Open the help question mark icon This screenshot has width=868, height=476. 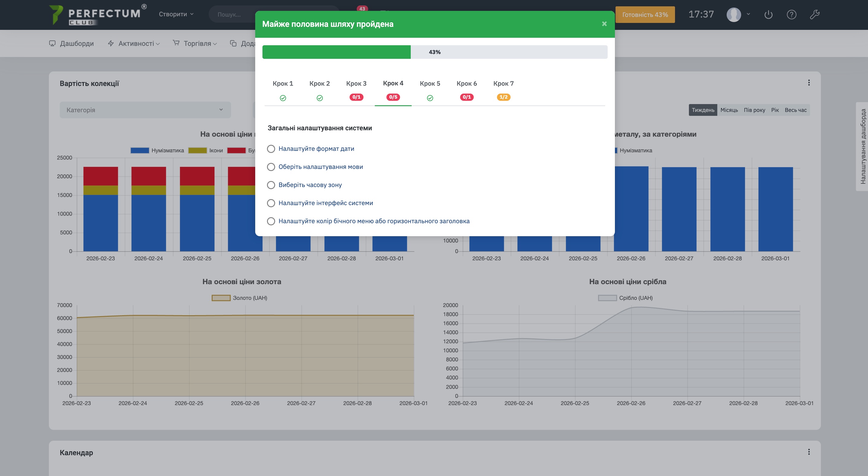pos(791,14)
